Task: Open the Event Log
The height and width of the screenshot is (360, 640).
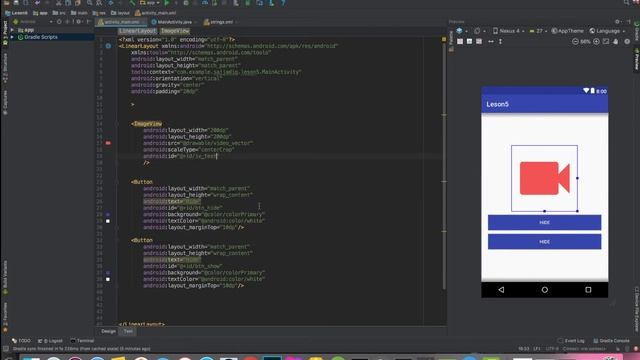Action: (571, 341)
